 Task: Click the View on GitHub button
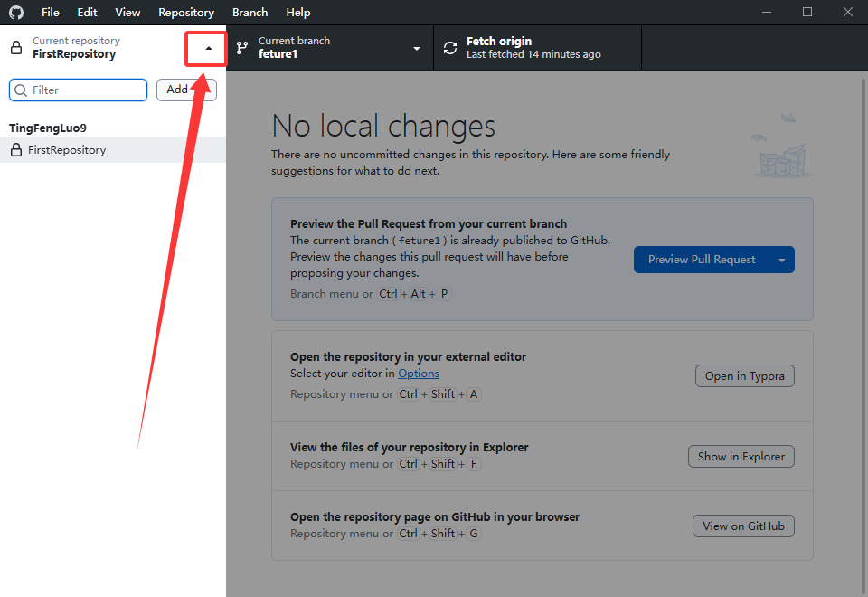[743, 526]
